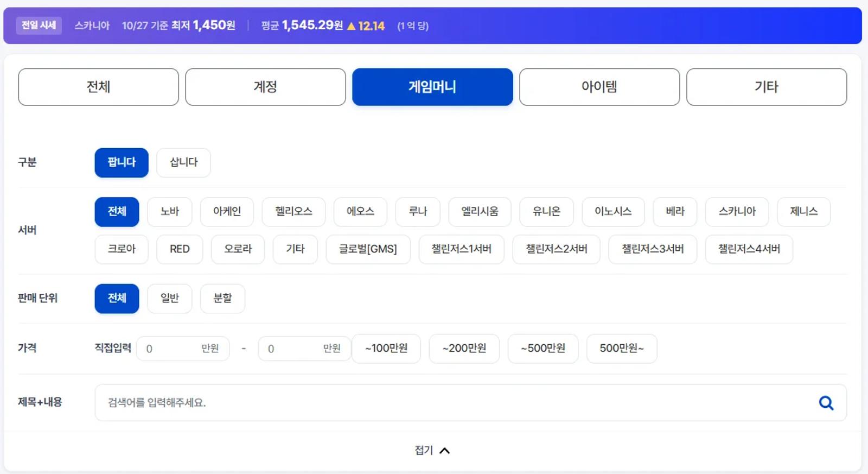Image resolution: width=868 pixels, height=474 pixels.
Task: Filter by the 오로라 server
Action: tap(238, 249)
